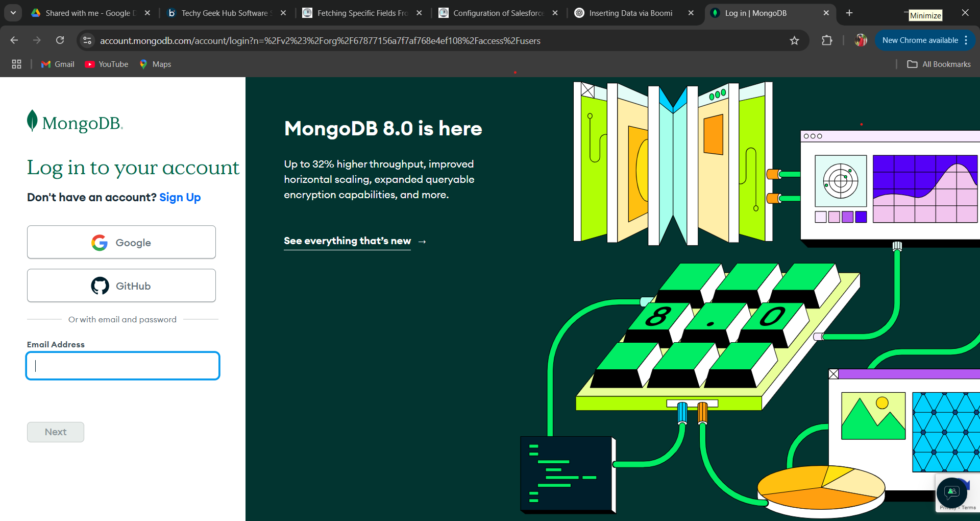This screenshot has width=980, height=521.
Task: Bookmark this page with star icon
Action: tap(794, 40)
